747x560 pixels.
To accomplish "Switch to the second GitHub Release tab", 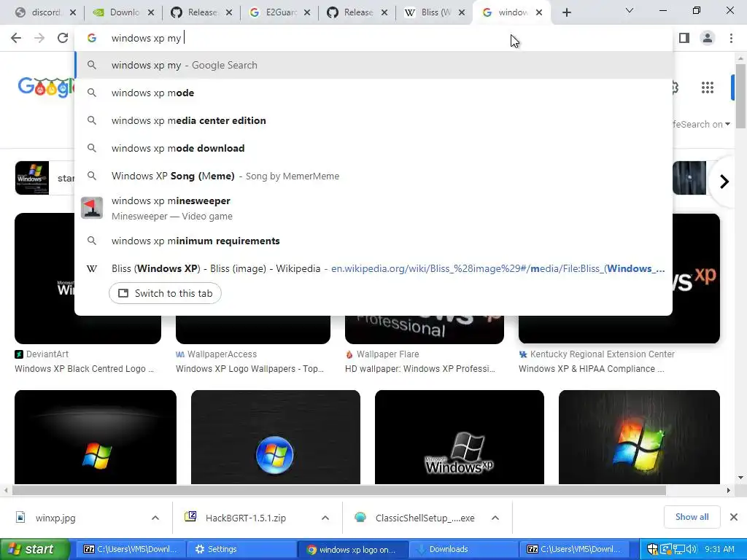I will [x=357, y=13].
